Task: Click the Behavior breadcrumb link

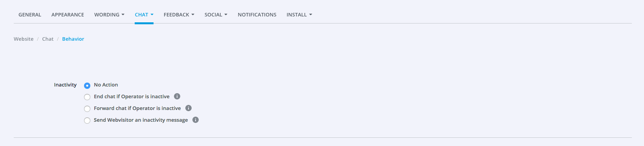Action: coord(73,39)
